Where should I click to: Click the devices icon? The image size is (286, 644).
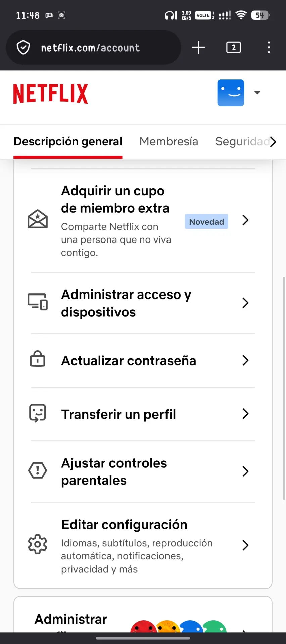(x=38, y=302)
